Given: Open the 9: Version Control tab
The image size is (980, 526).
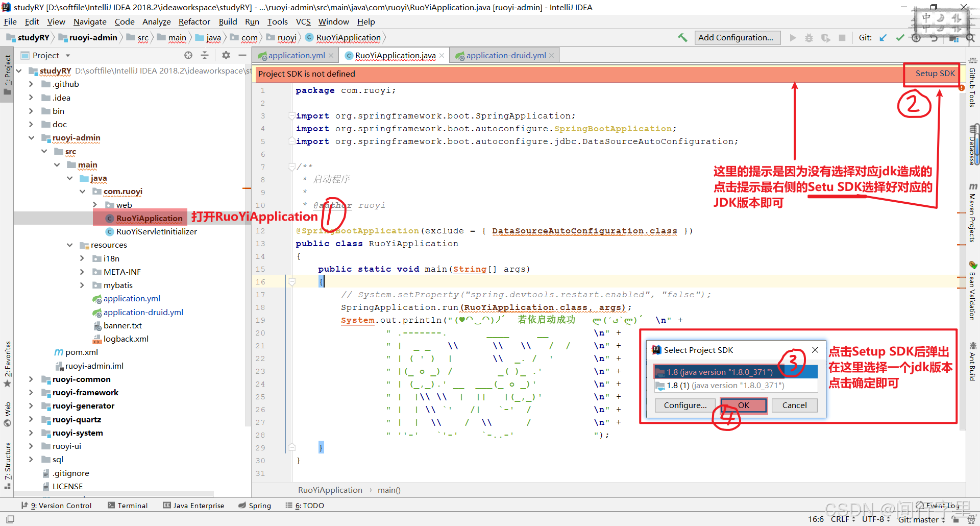Looking at the screenshot, I should click(x=56, y=506).
